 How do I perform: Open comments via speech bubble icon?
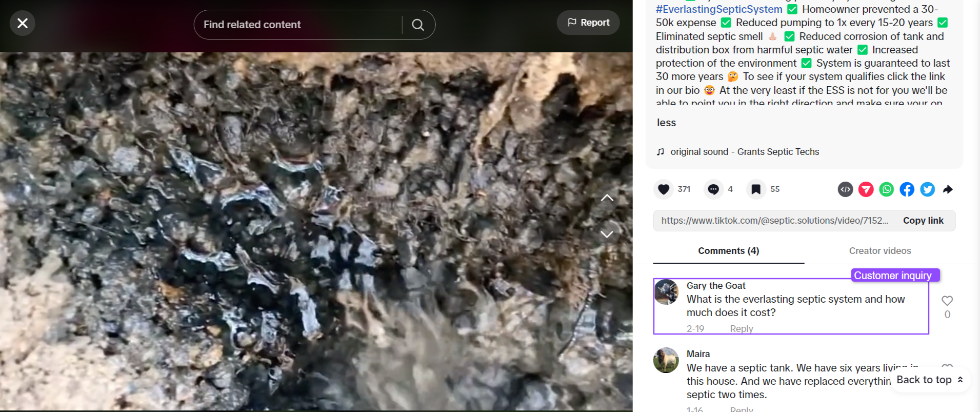(x=713, y=189)
